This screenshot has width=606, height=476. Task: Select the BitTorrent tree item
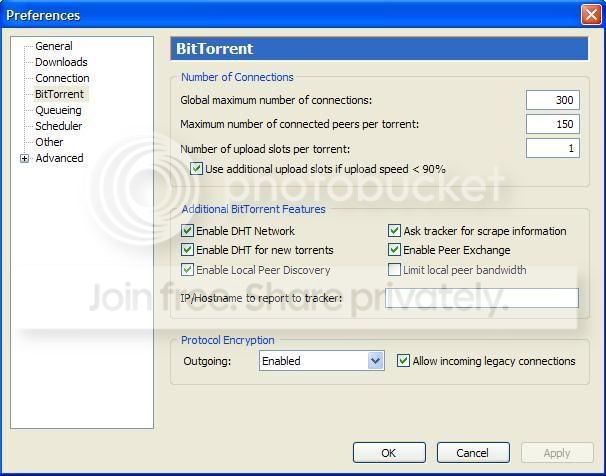59,94
